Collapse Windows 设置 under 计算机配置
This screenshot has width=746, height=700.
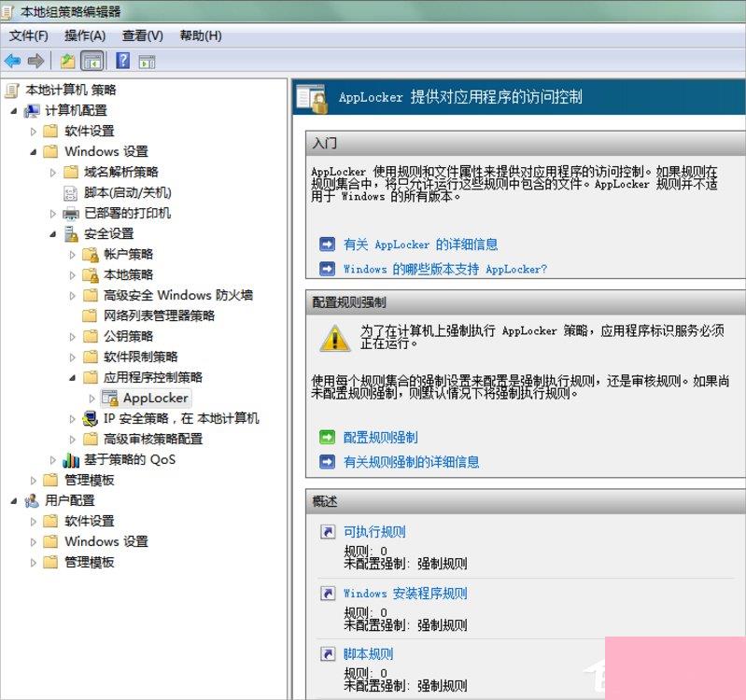click(34, 152)
